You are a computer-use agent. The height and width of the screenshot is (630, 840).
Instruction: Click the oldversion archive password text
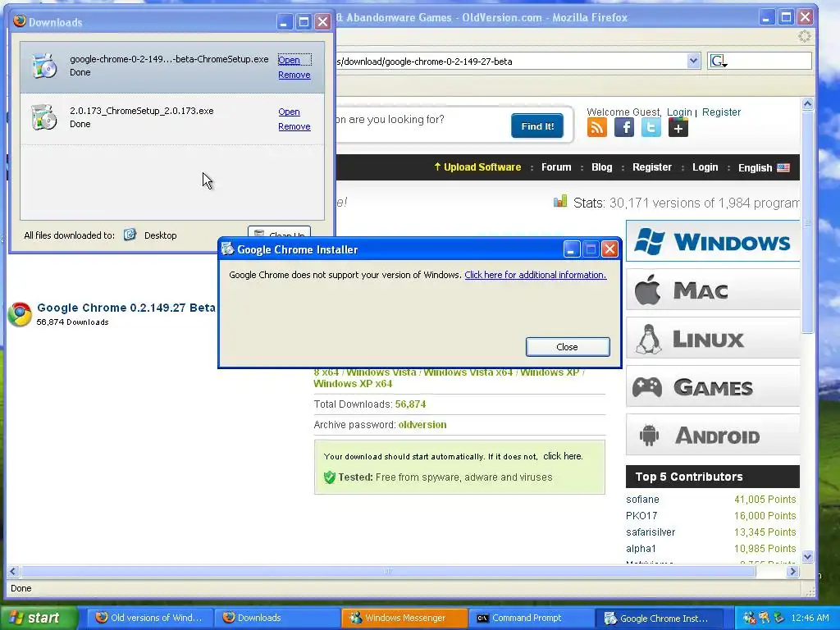tap(422, 425)
